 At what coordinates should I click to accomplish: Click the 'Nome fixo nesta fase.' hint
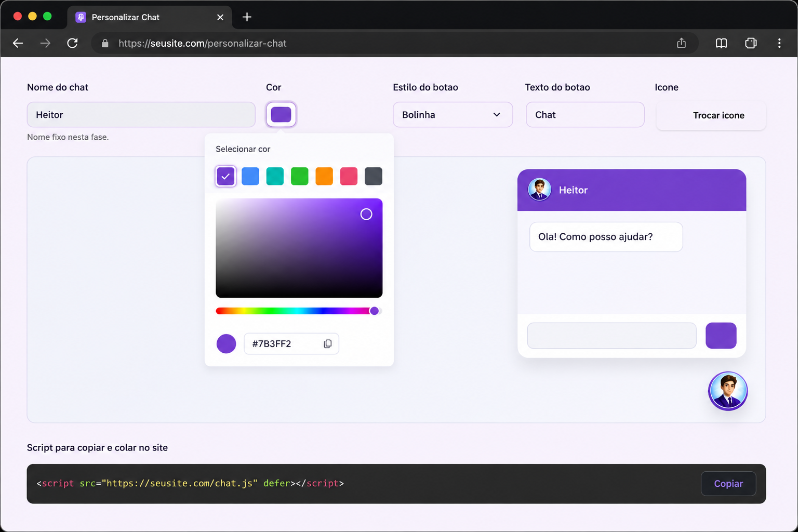tap(68, 137)
